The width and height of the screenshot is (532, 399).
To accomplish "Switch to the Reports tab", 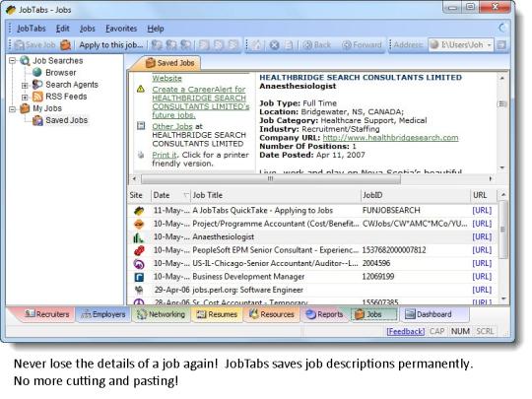I will pos(324,314).
